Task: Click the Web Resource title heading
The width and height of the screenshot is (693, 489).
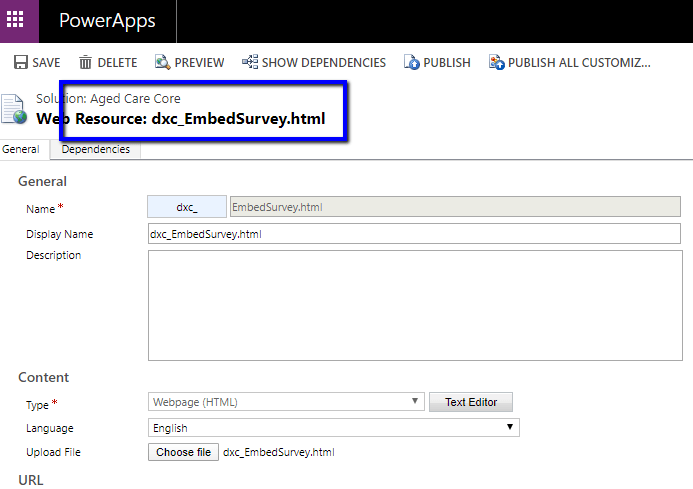Action: coord(181,118)
